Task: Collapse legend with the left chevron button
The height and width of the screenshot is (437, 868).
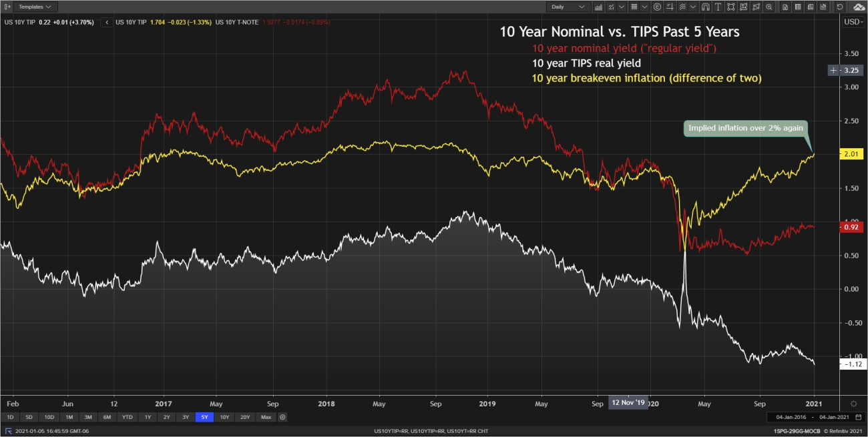Action: (107, 22)
